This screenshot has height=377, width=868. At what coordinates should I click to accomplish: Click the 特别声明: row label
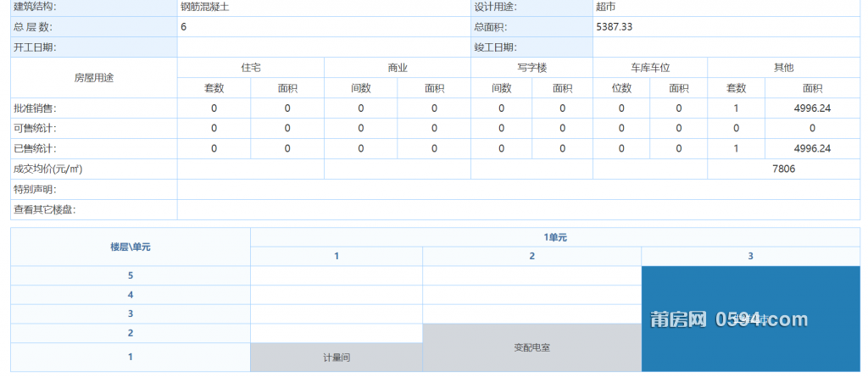coord(36,190)
